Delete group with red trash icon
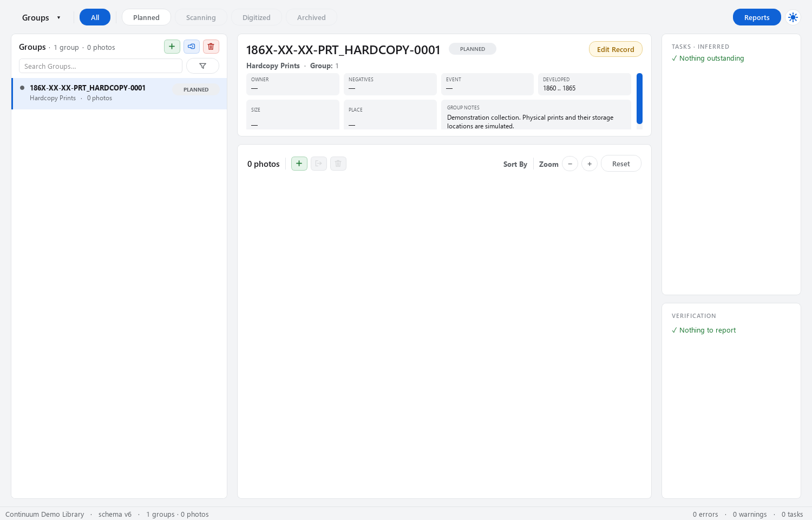Viewport: 812px width, 520px height. tap(211, 47)
